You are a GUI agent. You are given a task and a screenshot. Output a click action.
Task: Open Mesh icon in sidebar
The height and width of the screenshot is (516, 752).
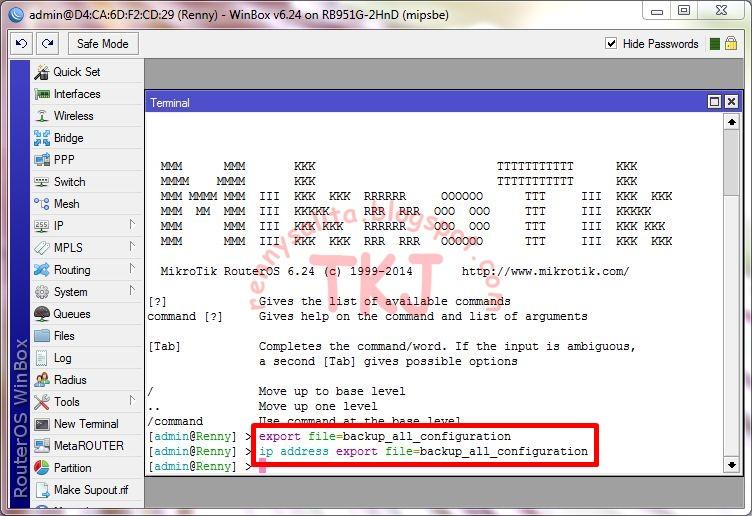pos(42,204)
